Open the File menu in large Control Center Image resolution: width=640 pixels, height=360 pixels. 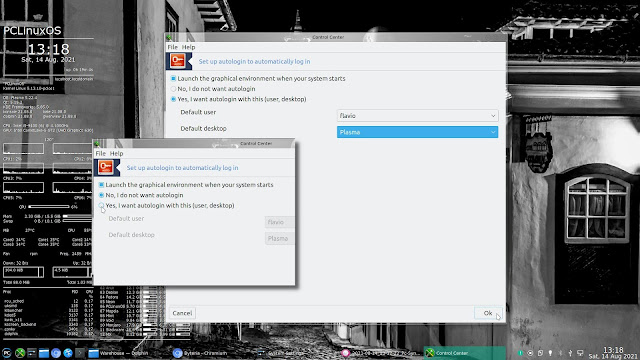[173, 47]
